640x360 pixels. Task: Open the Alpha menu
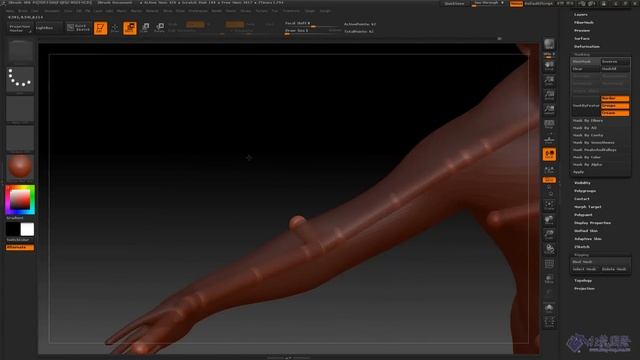(x=10, y=11)
